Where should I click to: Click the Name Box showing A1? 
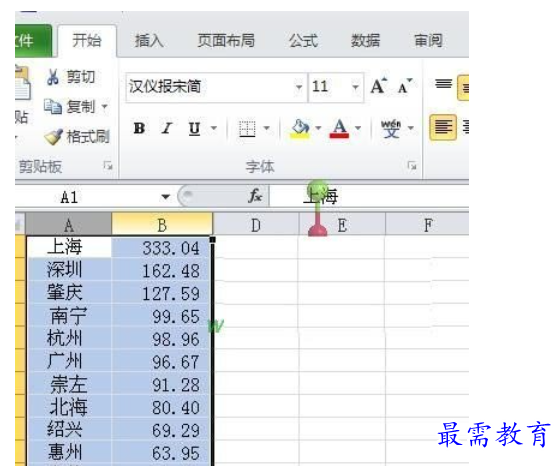pyautogui.click(x=86, y=197)
